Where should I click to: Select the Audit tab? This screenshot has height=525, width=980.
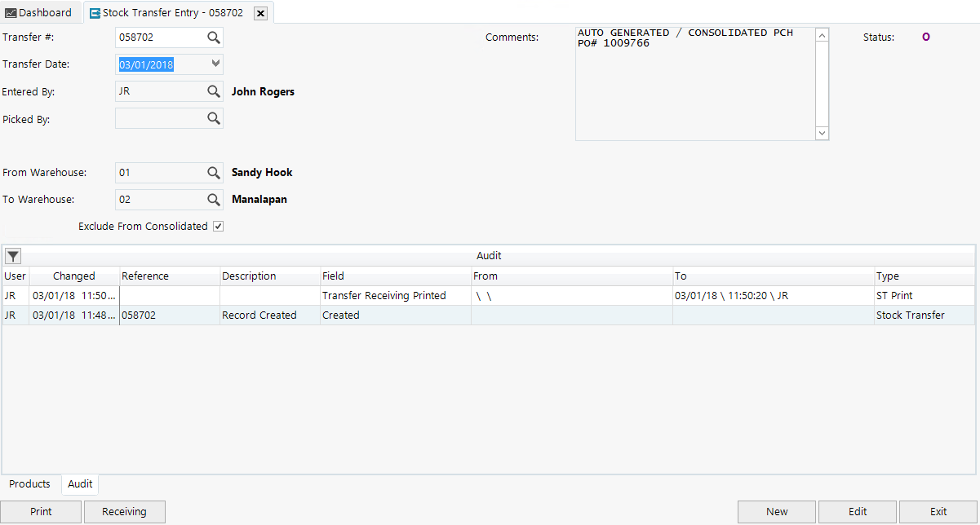79,483
